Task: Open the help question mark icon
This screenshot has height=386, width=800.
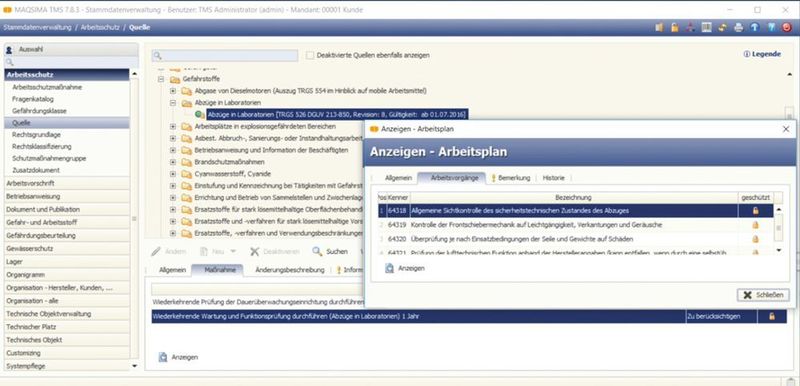Action: coord(771,28)
